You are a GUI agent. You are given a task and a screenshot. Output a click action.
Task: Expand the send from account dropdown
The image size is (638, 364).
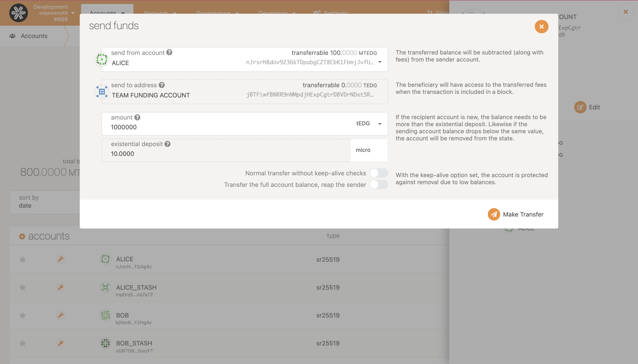coord(380,62)
